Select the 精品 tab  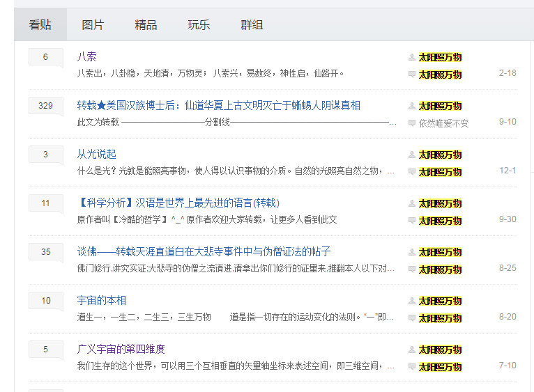click(146, 24)
